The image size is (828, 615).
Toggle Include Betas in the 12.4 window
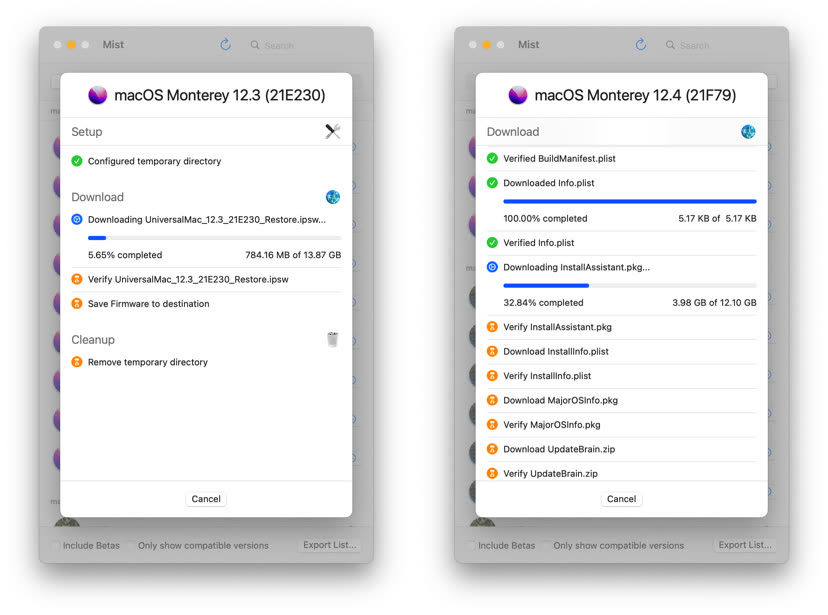click(471, 545)
